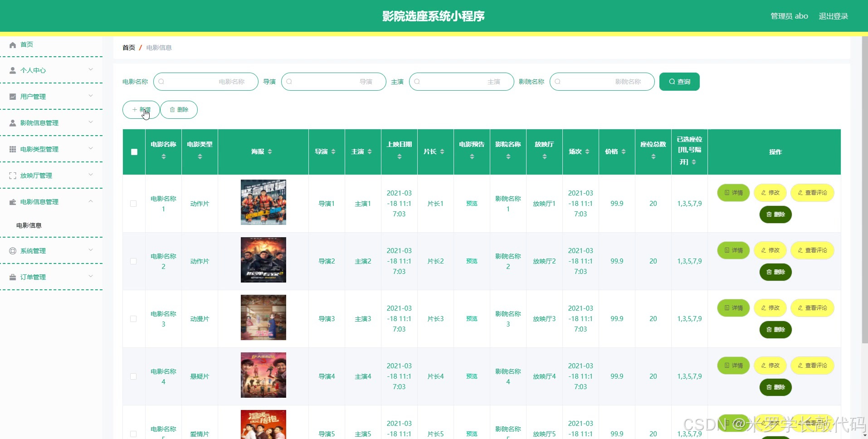The width and height of the screenshot is (868, 439).
Task: Expand the 电影类型管理 menu chevron
Action: (91, 148)
